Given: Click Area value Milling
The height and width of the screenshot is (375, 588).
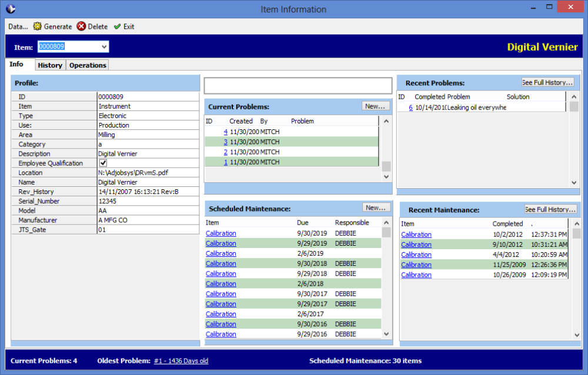Looking at the screenshot, I should point(148,135).
